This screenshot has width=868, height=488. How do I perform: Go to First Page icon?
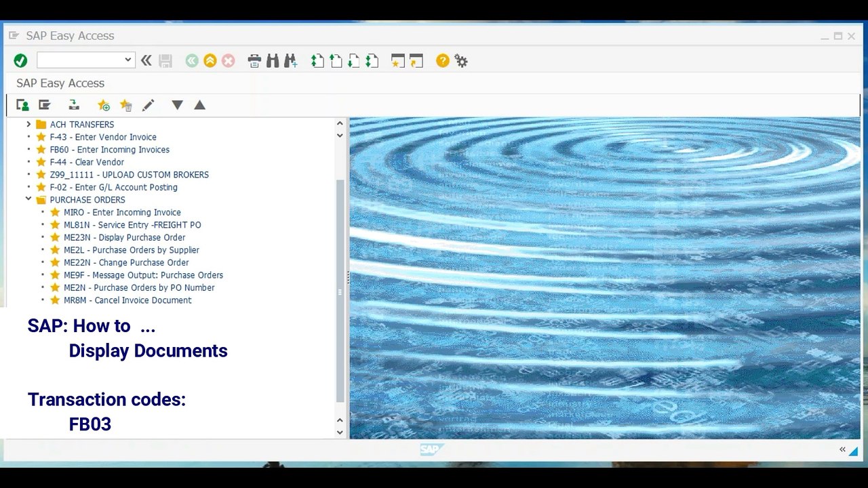(x=317, y=61)
